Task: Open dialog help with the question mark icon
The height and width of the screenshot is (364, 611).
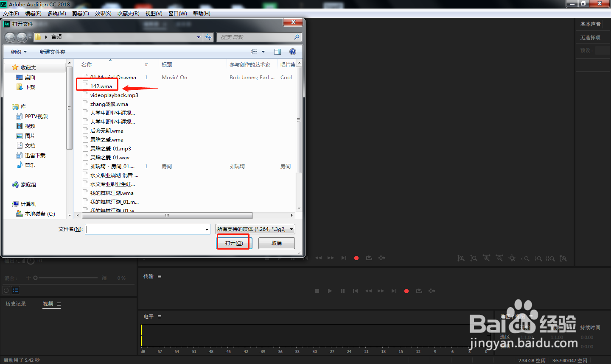Action: tap(292, 52)
